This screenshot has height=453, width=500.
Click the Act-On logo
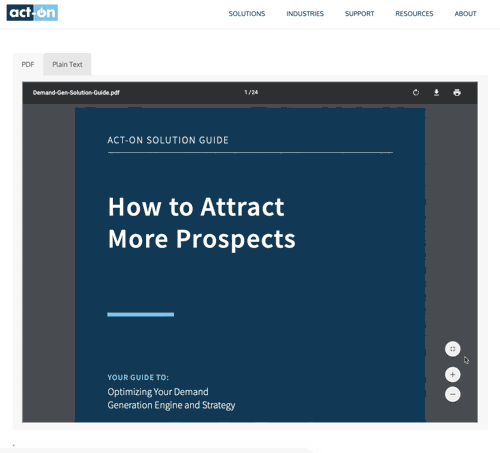(x=32, y=13)
